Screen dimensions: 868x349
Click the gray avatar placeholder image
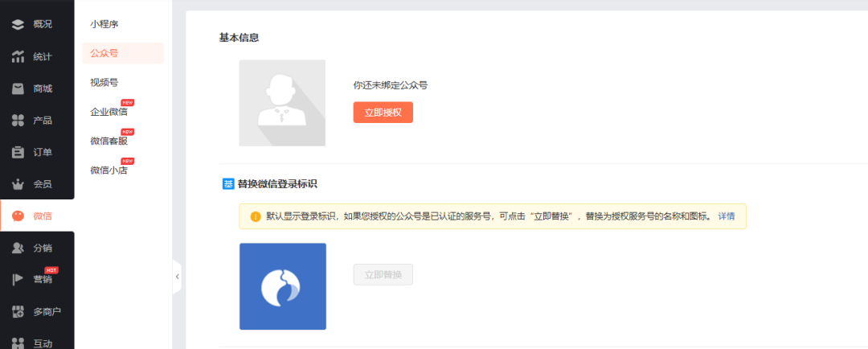[282, 103]
